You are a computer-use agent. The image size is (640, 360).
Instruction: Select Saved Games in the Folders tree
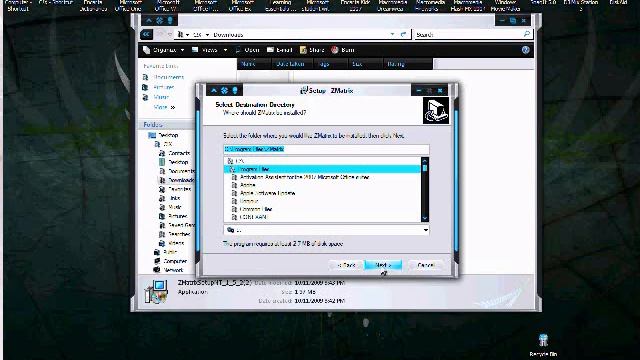point(177,225)
